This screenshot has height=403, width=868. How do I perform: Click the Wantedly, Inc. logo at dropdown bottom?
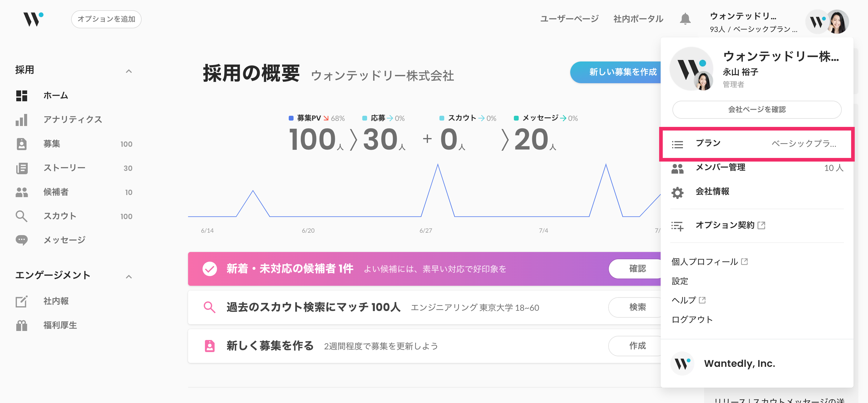point(682,363)
